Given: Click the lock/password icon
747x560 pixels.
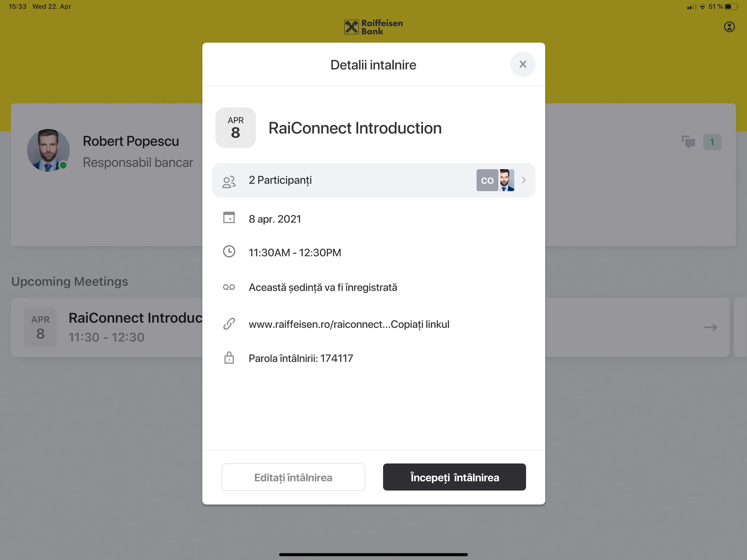Looking at the screenshot, I should pyautogui.click(x=229, y=358).
